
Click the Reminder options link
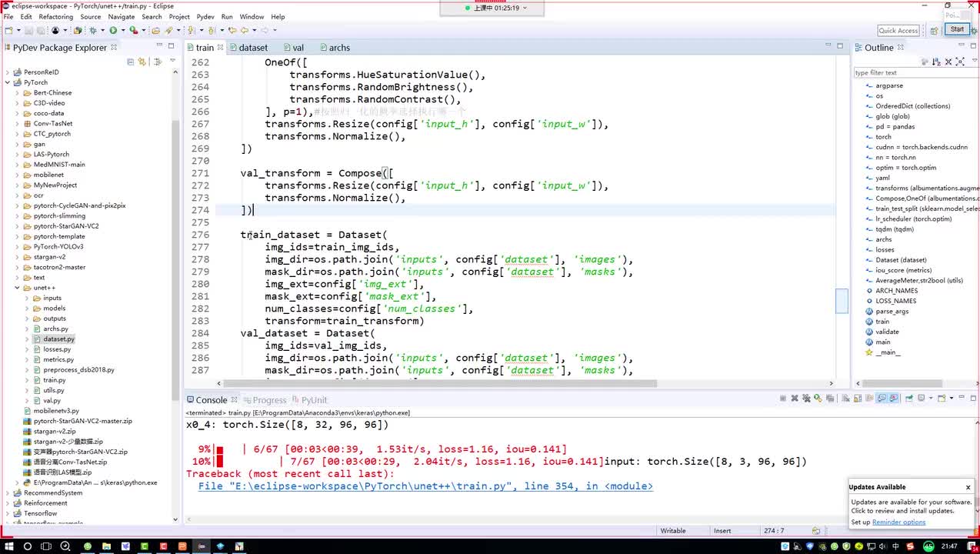pos(898,522)
